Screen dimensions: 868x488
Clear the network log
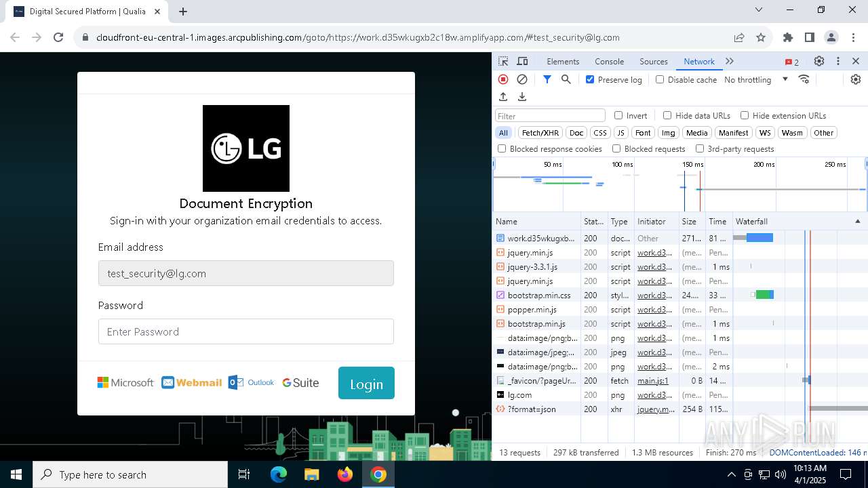522,79
